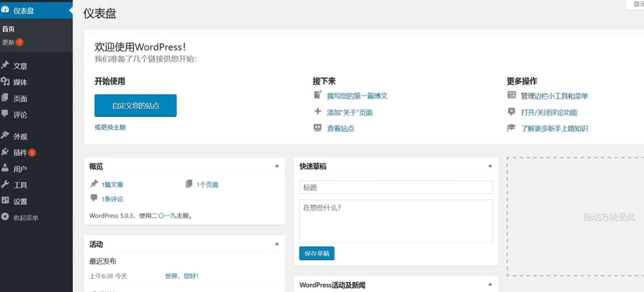
Task: Click the 二〇一九 theme link
Action: [x=164, y=216]
